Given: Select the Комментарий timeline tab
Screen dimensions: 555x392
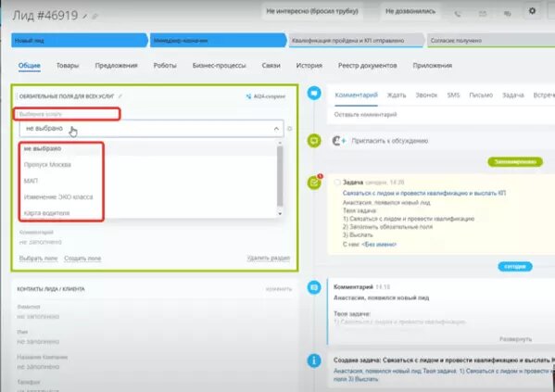Looking at the screenshot, I should [x=356, y=95].
